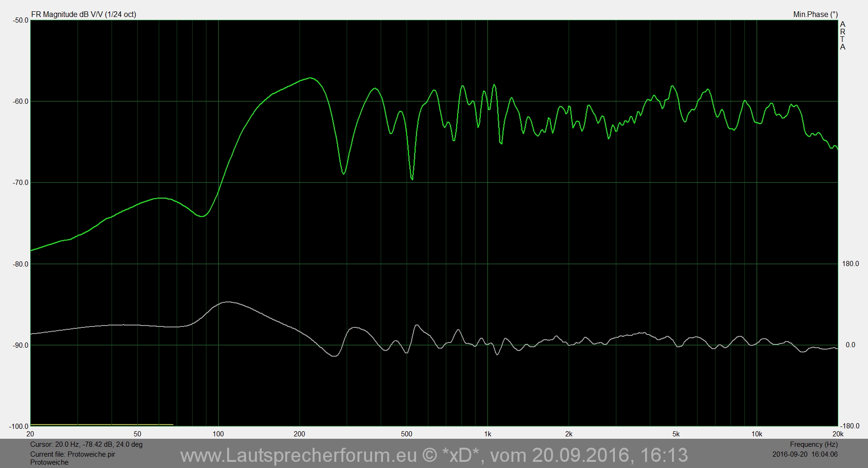Click the 1k frequency axis label
The width and height of the screenshot is (868, 468).
(x=487, y=434)
